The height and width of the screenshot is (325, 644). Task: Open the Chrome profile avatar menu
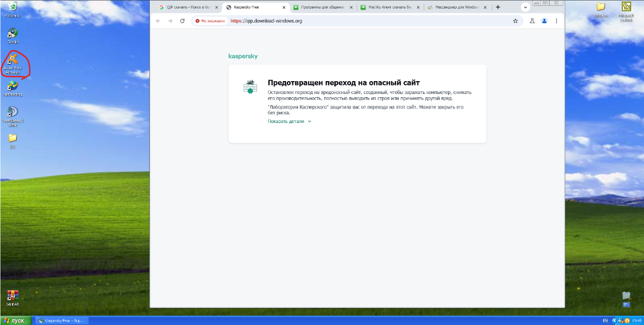tap(544, 21)
